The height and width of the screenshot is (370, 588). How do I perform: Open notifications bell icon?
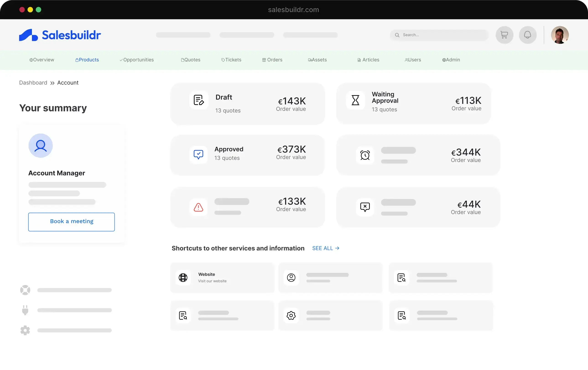[527, 35]
